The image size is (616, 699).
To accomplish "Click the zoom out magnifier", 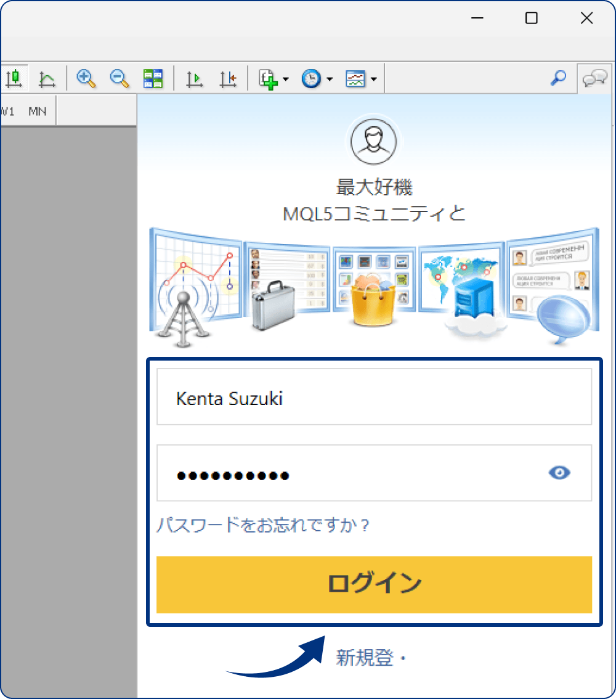I will (120, 78).
